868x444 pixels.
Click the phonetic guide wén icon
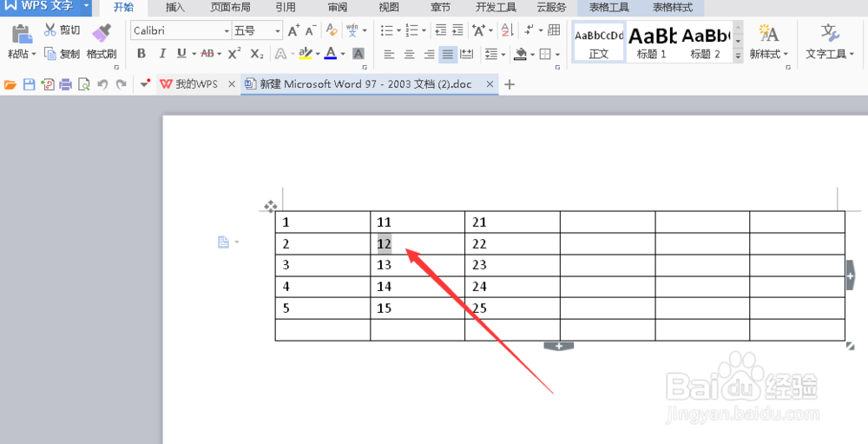352,30
